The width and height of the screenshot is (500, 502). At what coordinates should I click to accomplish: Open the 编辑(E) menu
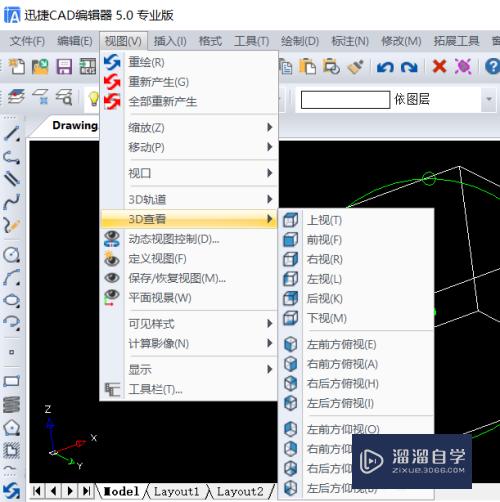(x=75, y=41)
